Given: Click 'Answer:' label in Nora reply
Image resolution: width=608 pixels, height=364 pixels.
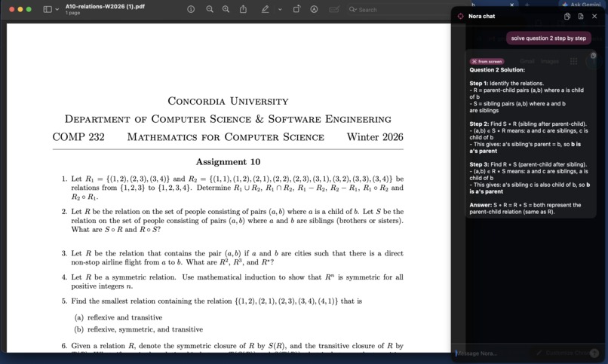Looking at the screenshot, I should click(481, 205).
